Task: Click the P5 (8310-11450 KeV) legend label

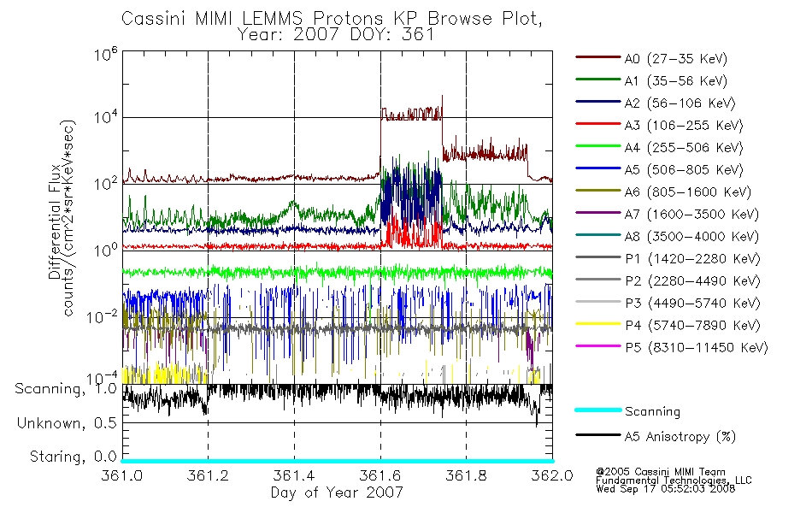Action: click(x=696, y=348)
